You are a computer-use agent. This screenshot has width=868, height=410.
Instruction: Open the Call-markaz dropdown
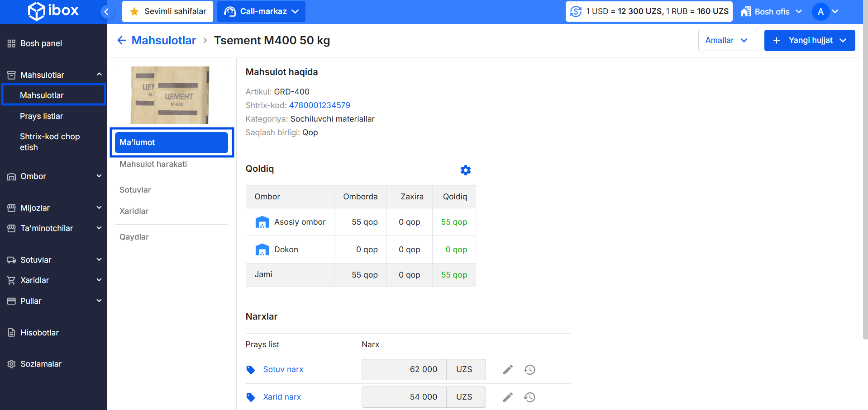(x=261, y=11)
